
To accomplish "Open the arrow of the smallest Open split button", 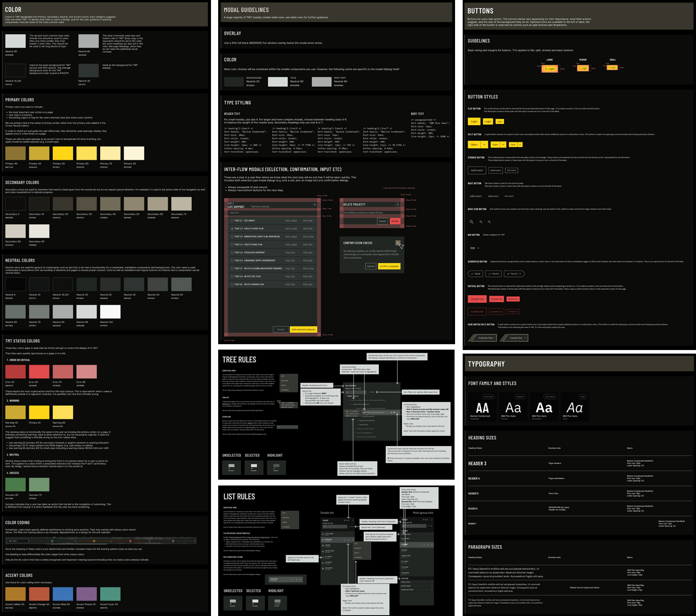I will click(x=520, y=144).
